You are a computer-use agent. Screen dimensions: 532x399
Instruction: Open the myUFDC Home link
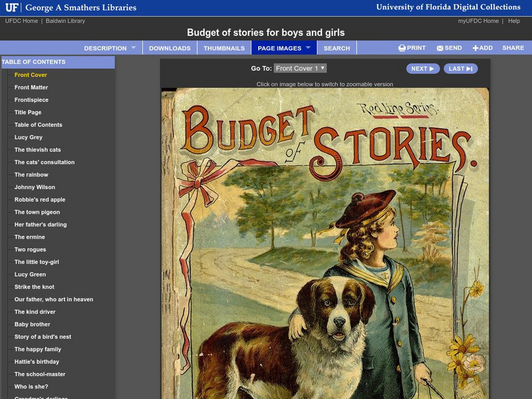(x=477, y=21)
